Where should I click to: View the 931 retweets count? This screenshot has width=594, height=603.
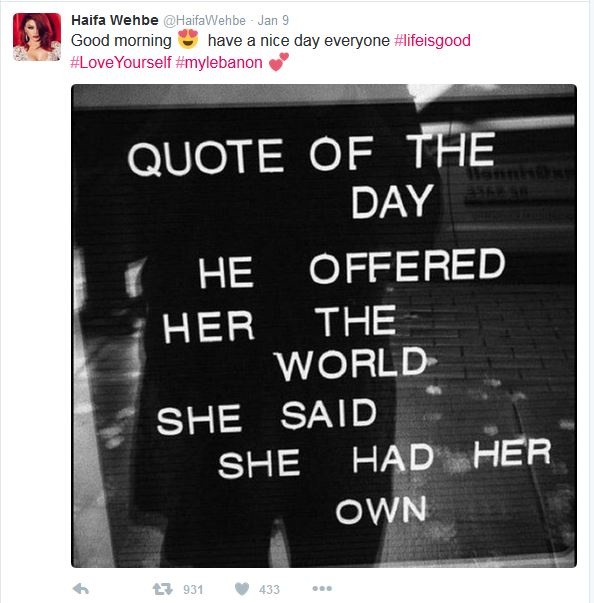pyautogui.click(x=193, y=590)
